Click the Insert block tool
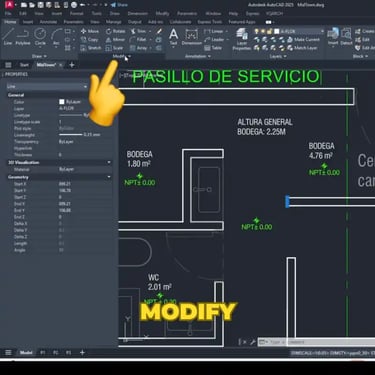Screen dimensions: 375x375 click(333, 37)
